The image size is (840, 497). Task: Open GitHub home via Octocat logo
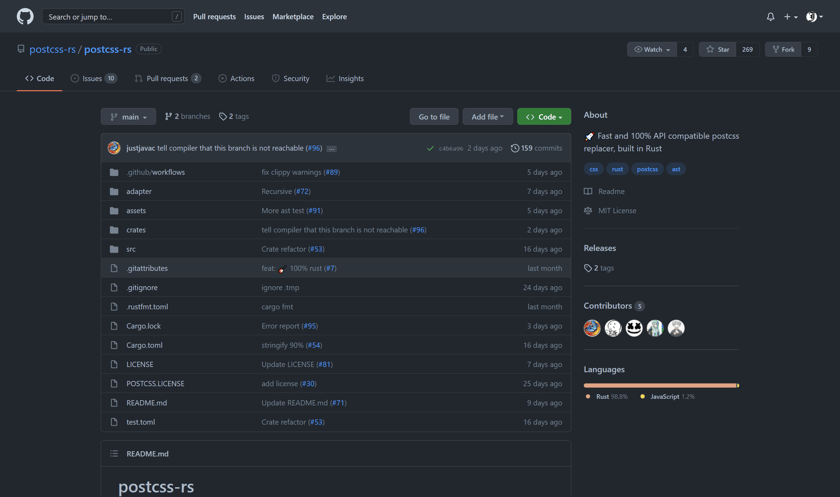(25, 17)
